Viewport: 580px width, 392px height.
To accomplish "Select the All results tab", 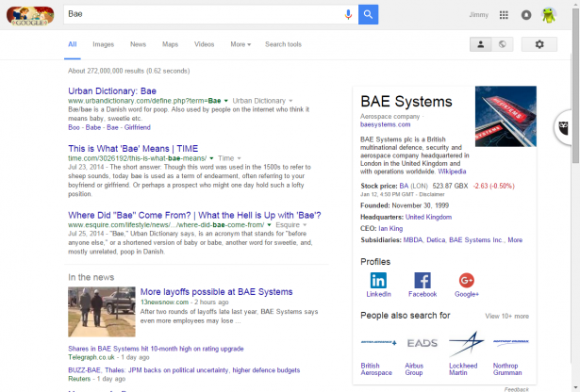I will pyautogui.click(x=72, y=44).
